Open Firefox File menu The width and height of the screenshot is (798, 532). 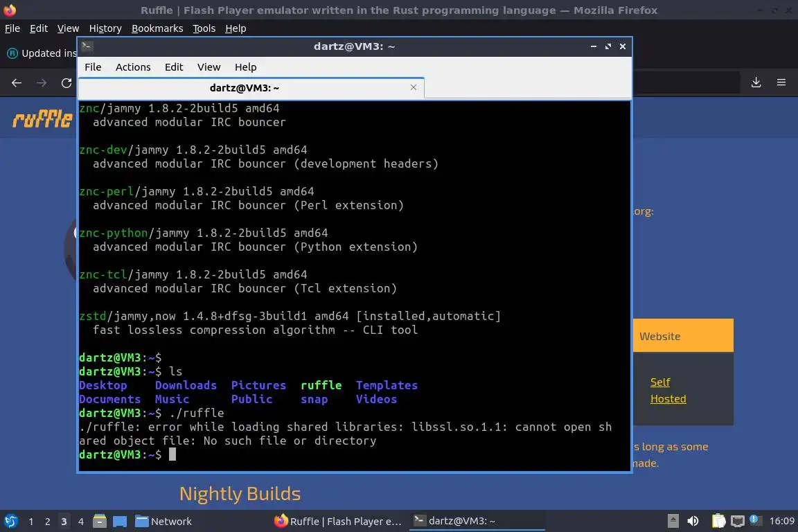tap(12, 28)
